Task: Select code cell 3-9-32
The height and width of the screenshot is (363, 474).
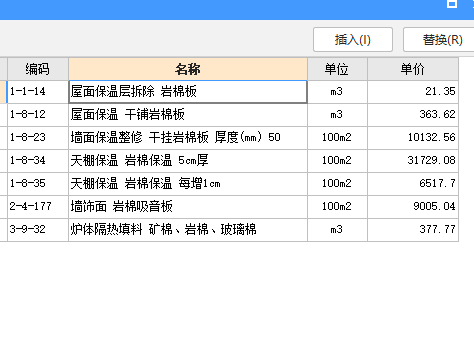Action: pos(38,230)
